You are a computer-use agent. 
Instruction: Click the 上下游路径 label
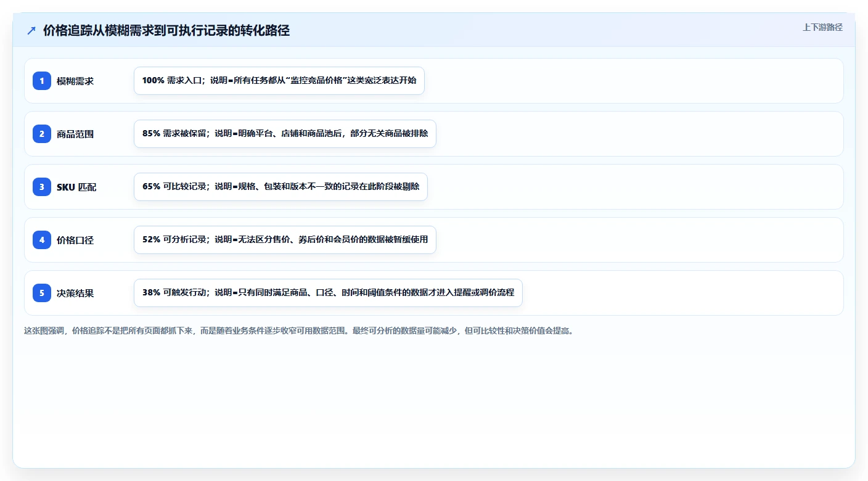[x=822, y=27]
